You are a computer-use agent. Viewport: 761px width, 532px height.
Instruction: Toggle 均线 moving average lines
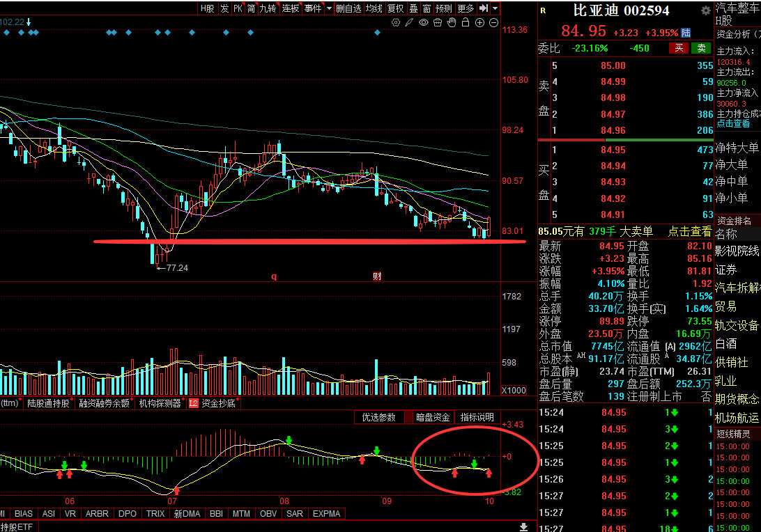pyautogui.click(x=374, y=8)
